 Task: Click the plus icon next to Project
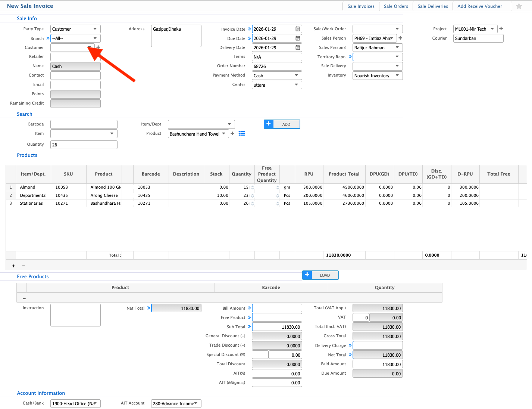pos(501,29)
